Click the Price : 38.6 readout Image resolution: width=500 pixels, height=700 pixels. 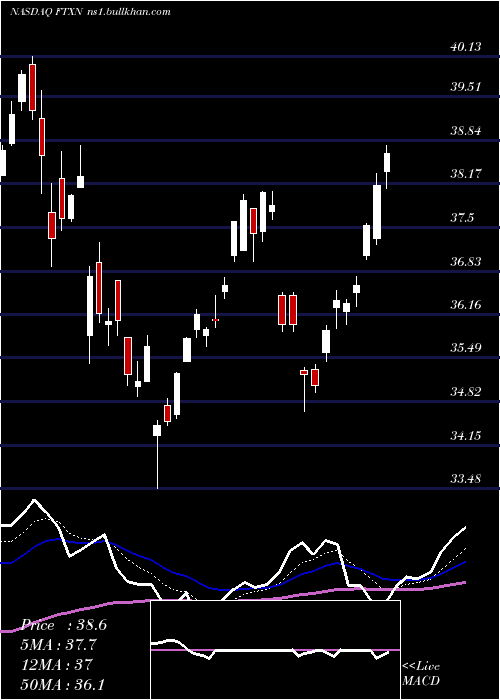click(64, 625)
